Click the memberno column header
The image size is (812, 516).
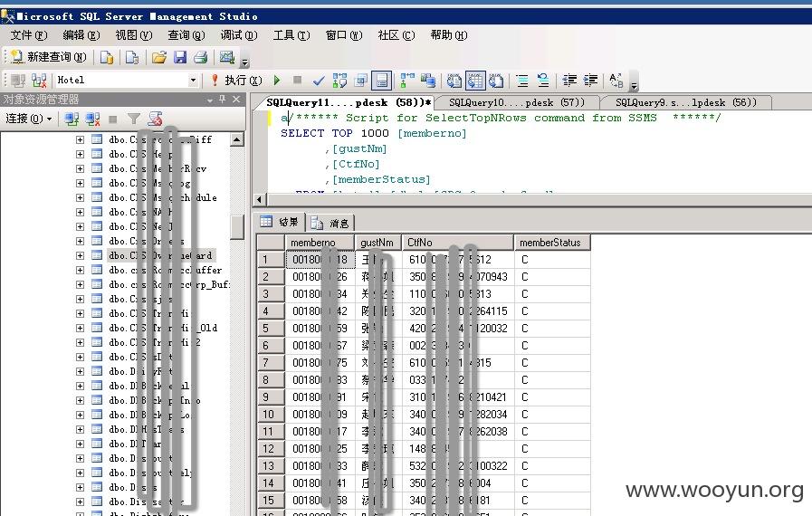(x=320, y=243)
